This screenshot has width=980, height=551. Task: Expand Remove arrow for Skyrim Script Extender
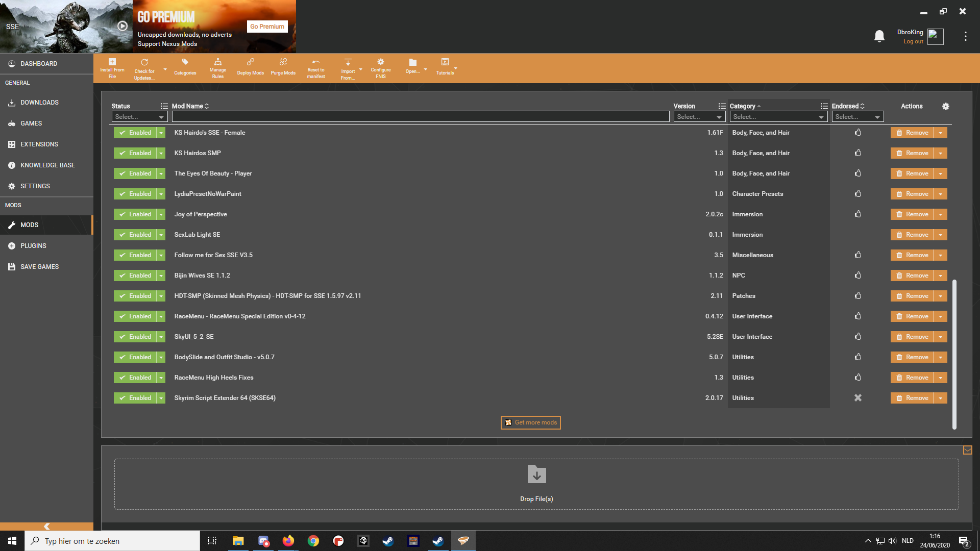pos(940,398)
